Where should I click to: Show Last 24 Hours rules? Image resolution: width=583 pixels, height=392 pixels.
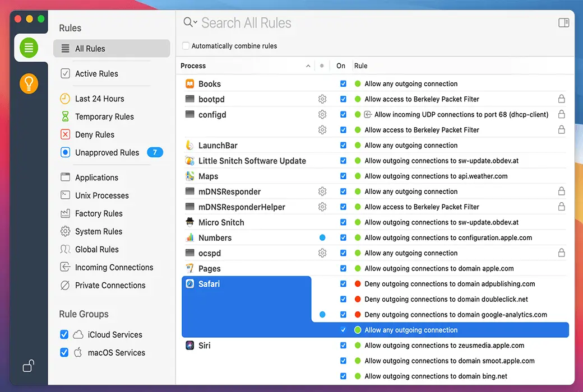pyautogui.click(x=99, y=99)
